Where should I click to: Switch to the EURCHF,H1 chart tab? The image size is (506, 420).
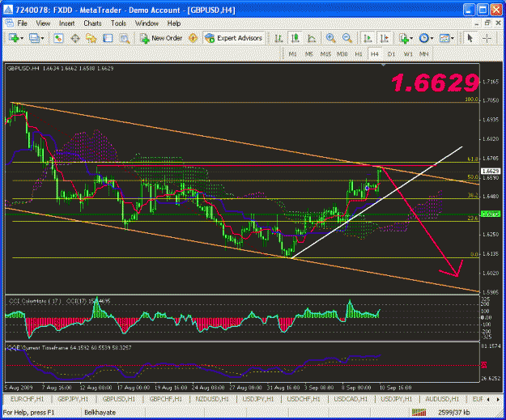coord(27,399)
